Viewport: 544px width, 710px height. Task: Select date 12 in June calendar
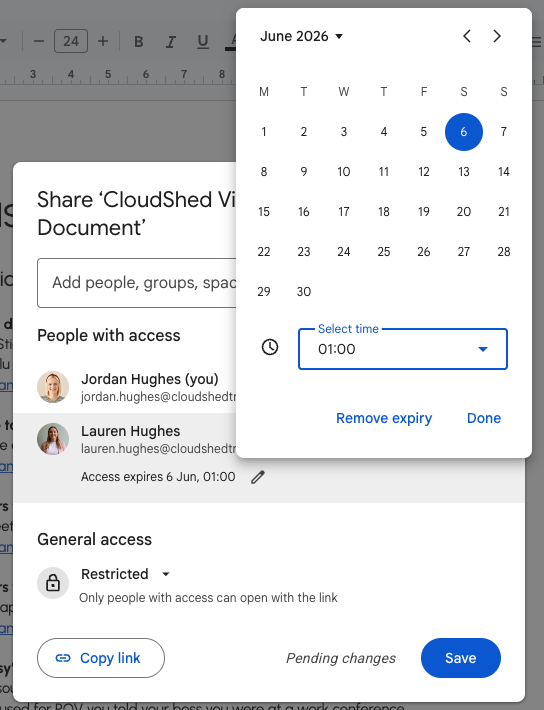coord(424,172)
